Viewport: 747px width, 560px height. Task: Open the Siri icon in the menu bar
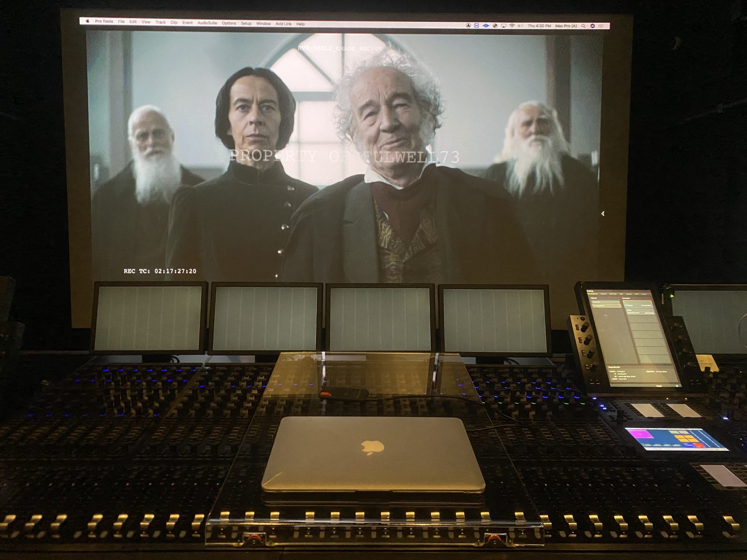click(592, 26)
